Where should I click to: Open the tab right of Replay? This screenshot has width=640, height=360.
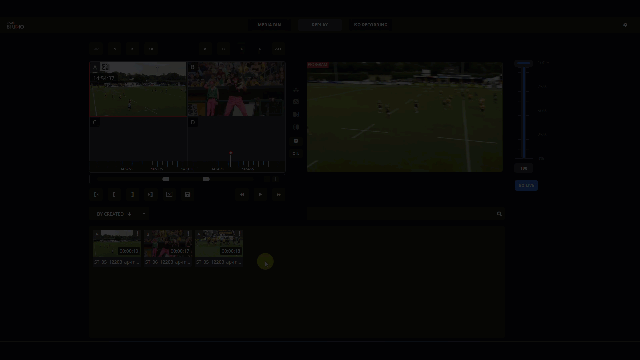point(370,25)
